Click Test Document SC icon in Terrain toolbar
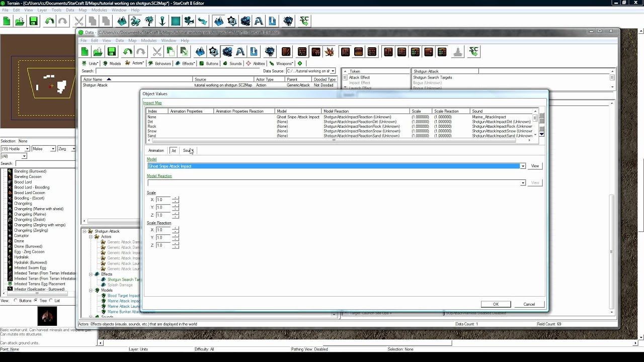Viewport: 644px width, 362px height. point(304,21)
